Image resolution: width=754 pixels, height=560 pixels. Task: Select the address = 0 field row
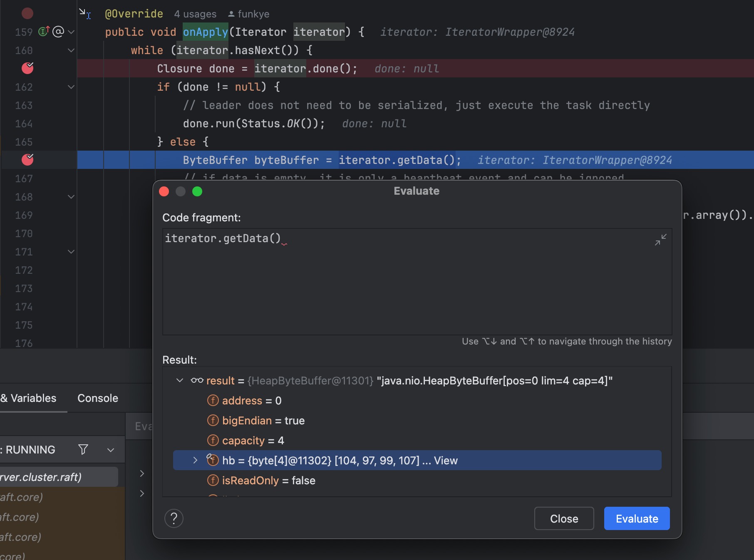click(417, 401)
